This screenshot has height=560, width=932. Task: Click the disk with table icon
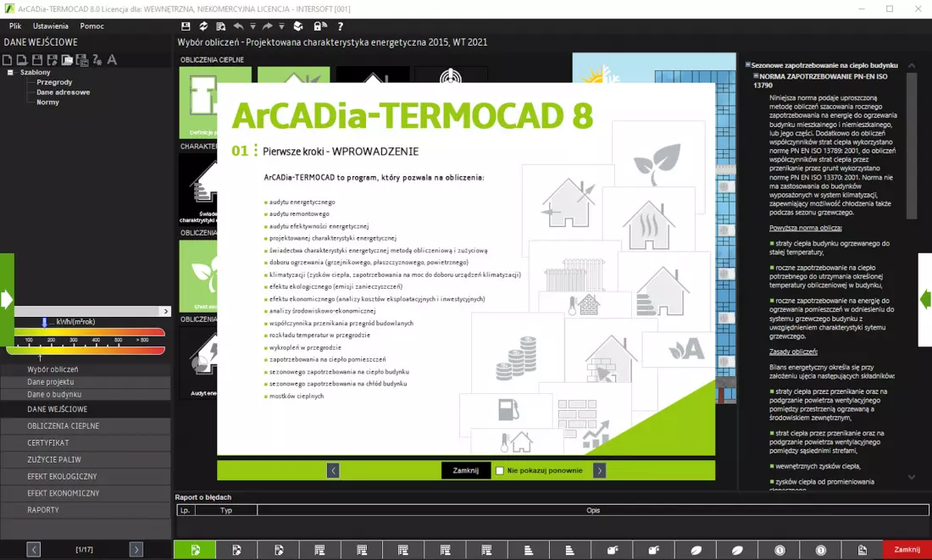pos(82,59)
